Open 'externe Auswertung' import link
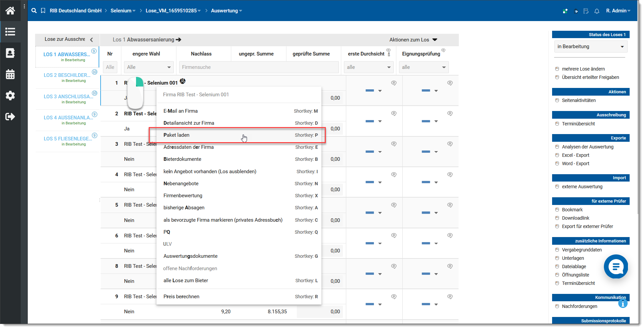The image size is (644, 329). coord(582,187)
